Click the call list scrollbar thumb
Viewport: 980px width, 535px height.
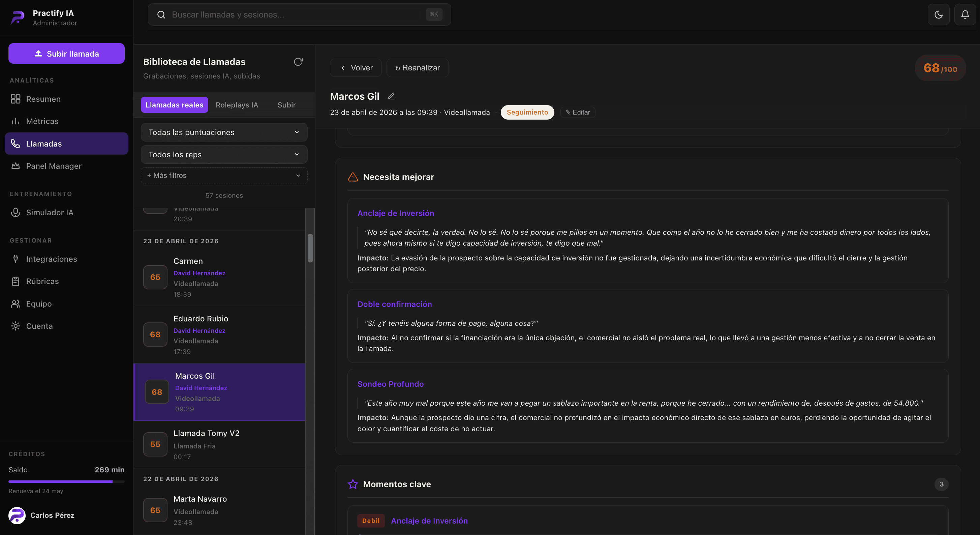[x=310, y=248]
